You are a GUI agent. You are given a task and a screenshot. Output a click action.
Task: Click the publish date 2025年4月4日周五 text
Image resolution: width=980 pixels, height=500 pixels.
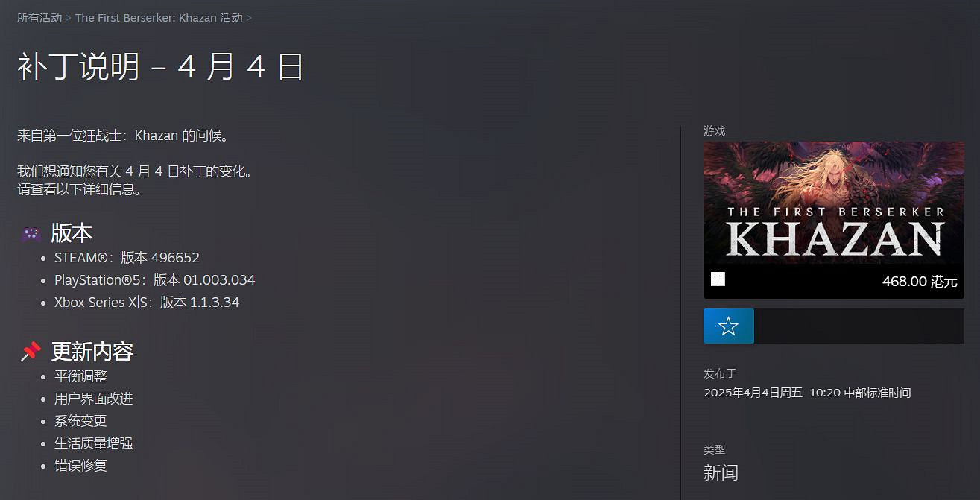[753, 393]
